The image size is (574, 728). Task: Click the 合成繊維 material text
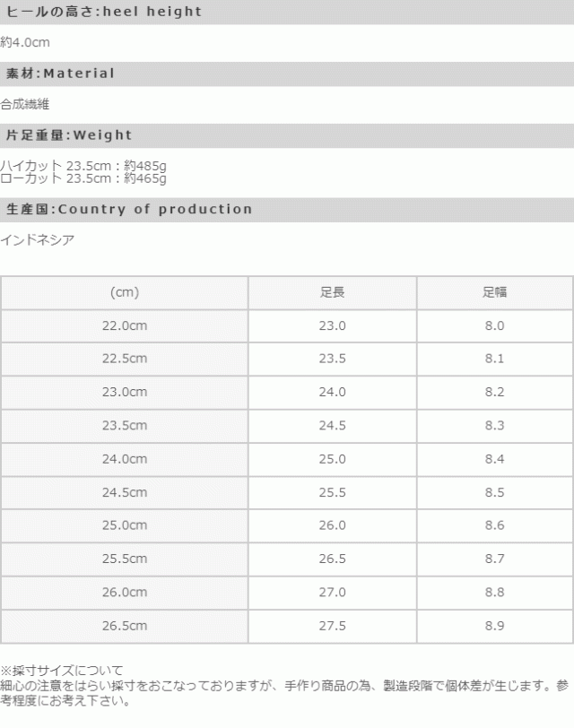click(x=25, y=104)
